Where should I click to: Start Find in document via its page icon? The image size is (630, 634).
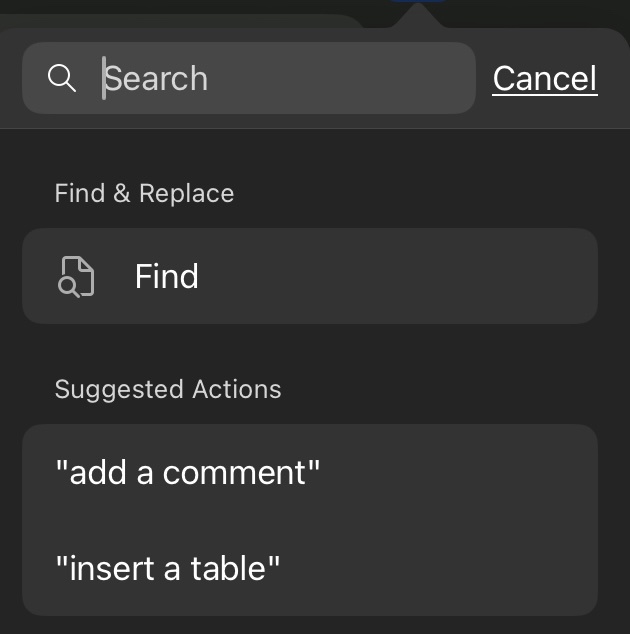76,277
